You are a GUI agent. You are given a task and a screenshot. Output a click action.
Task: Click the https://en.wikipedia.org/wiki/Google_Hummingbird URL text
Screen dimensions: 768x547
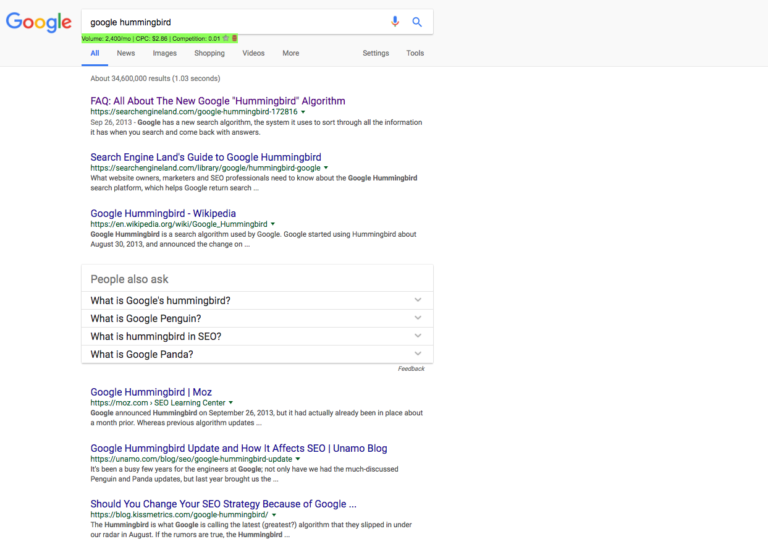point(179,224)
